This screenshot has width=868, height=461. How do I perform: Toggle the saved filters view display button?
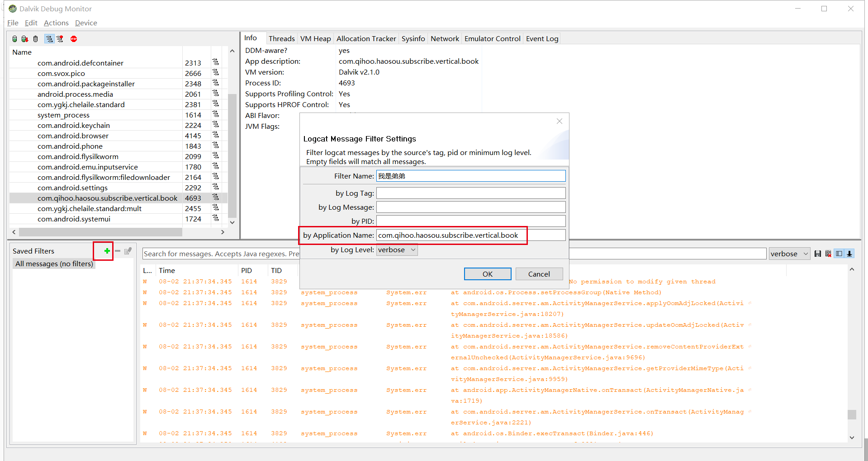[x=839, y=254]
